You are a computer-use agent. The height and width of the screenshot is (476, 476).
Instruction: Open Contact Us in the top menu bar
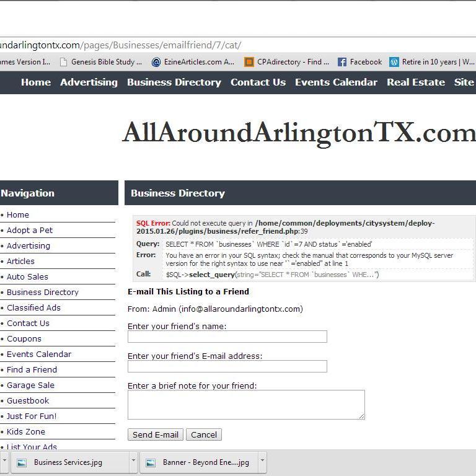pos(258,82)
